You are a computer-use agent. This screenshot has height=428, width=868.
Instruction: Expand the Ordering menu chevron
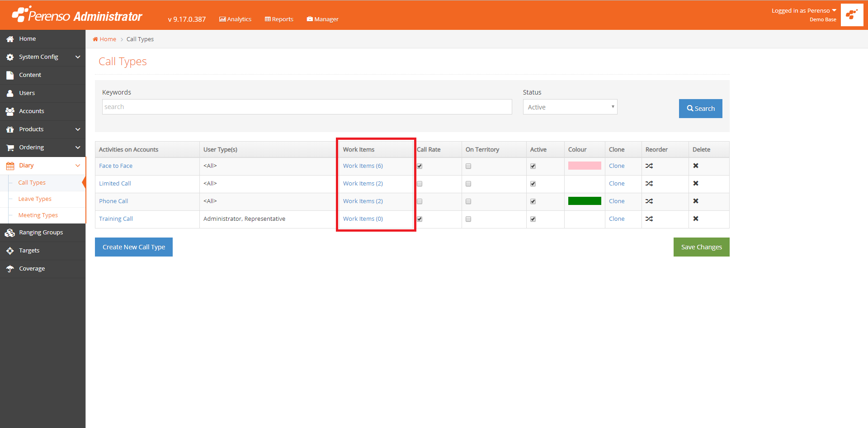point(78,147)
